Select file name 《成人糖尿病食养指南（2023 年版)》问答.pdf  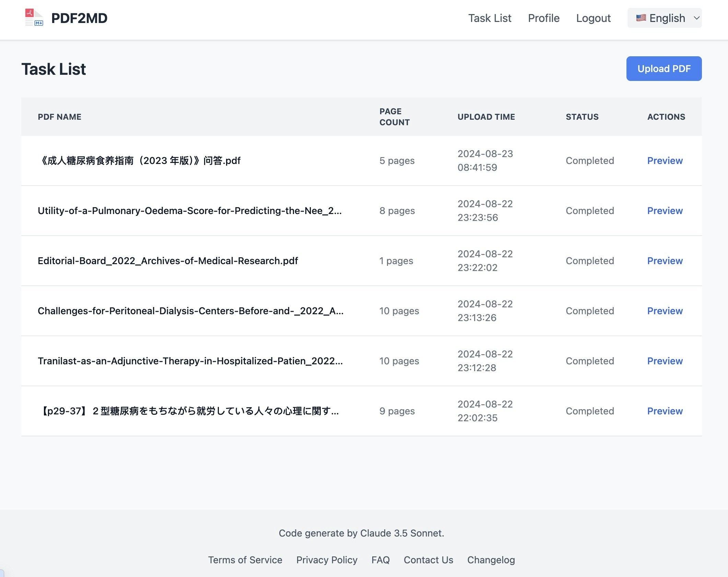pos(139,161)
